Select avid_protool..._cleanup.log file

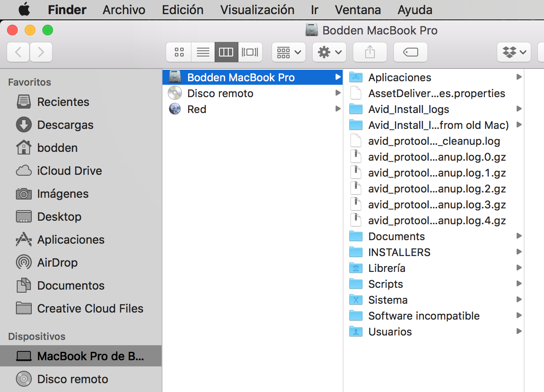pos(434,141)
